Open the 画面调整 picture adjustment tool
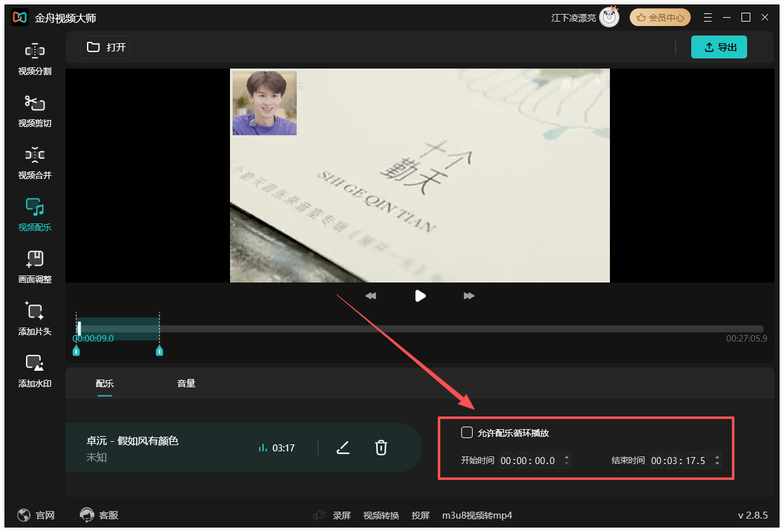This screenshot has width=784, height=532. [35, 267]
